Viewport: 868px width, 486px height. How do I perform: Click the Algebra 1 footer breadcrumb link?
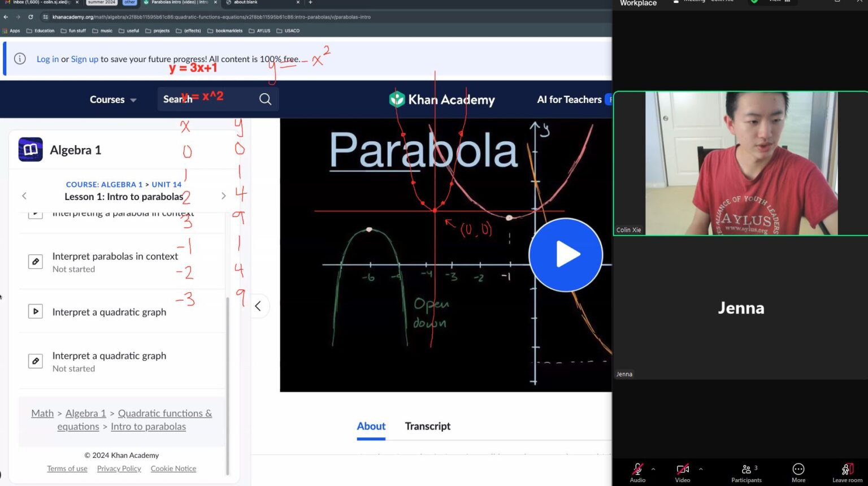coord(86,413)
